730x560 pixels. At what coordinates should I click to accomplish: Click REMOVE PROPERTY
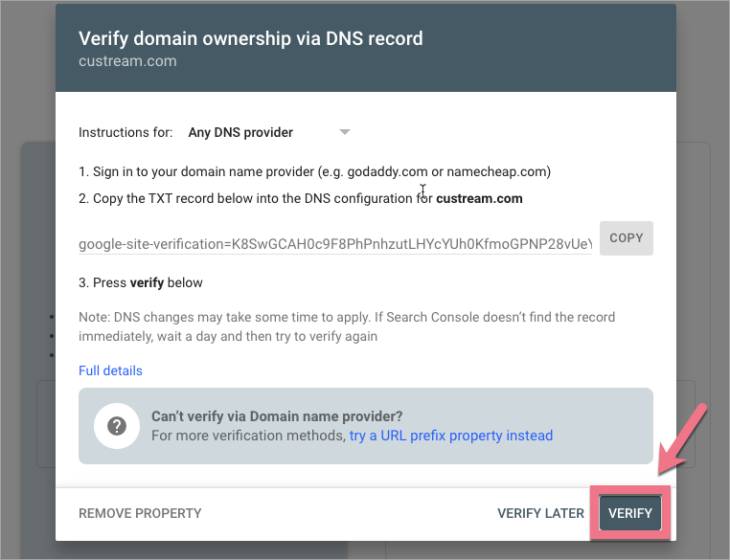(x=140, y=513)
